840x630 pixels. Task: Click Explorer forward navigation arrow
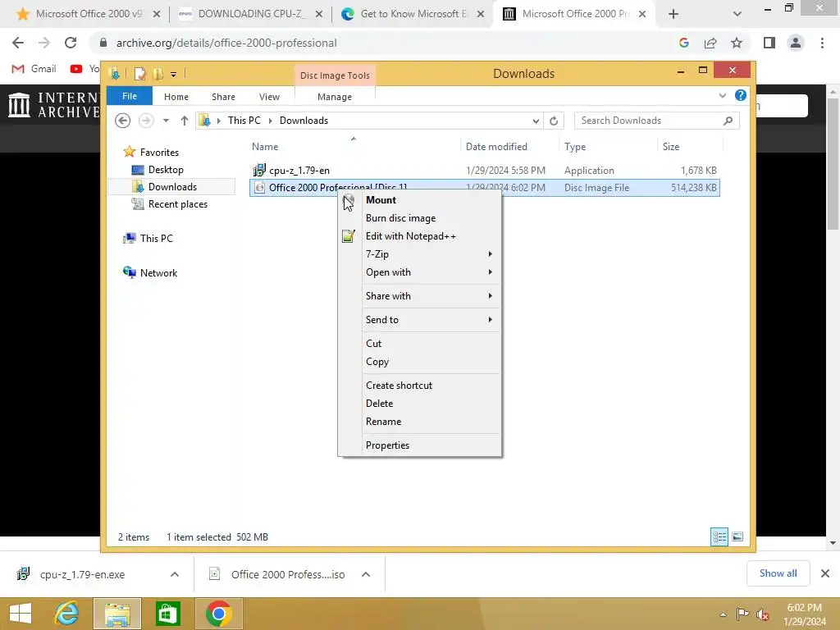(146, 121)
